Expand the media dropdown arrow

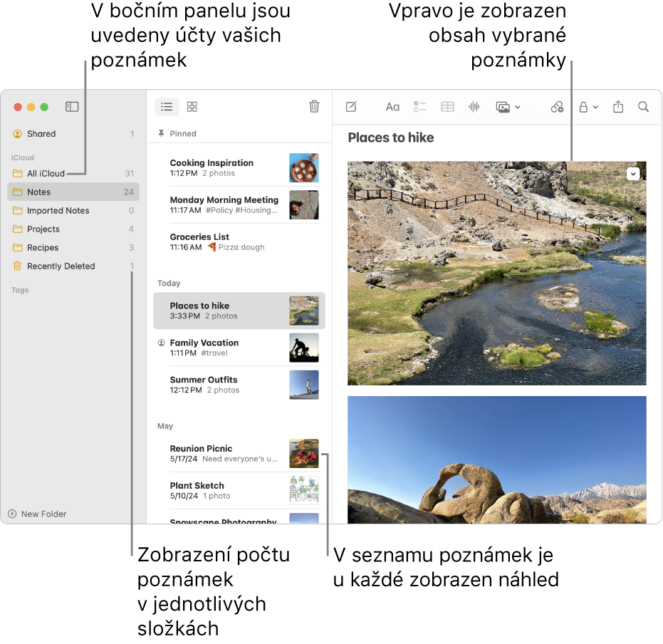[x=518, y=107]
